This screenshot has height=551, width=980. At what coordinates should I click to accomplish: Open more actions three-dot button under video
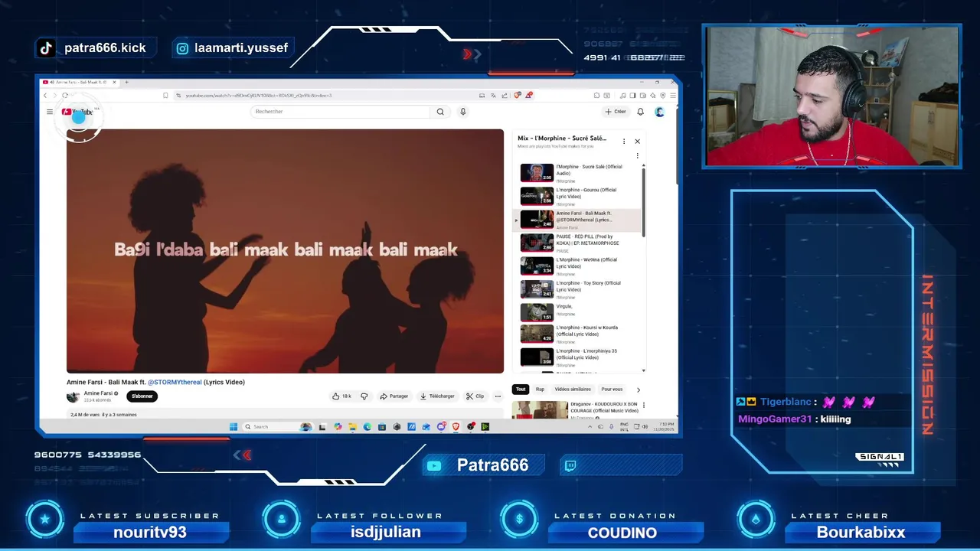click(498, 396)
